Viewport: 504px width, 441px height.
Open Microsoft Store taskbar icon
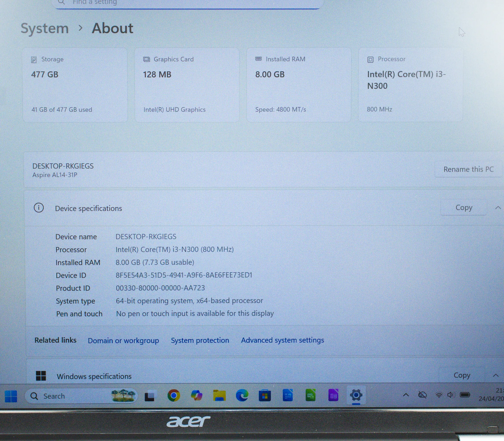point(265,396)
